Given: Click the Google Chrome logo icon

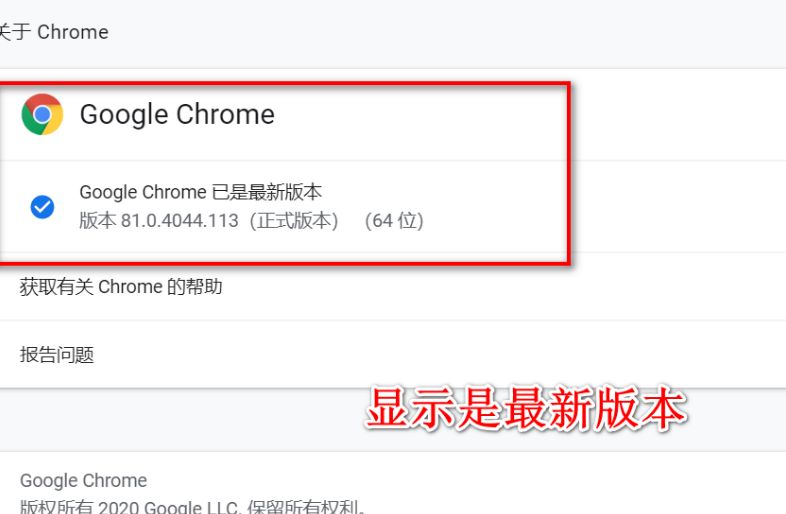Looking at the screenshot, I should click(x=42, y=115).
